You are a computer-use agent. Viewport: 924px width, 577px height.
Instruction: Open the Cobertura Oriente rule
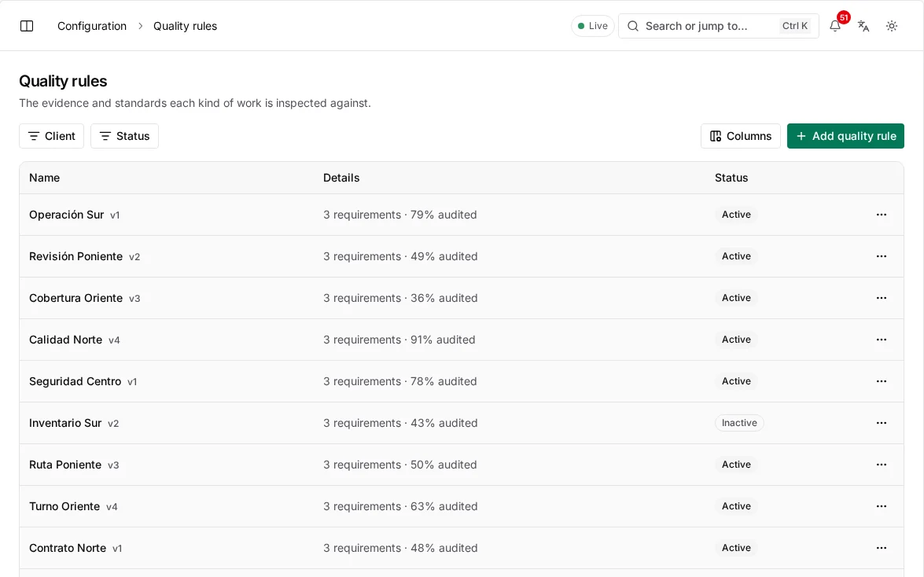[76, 298]
